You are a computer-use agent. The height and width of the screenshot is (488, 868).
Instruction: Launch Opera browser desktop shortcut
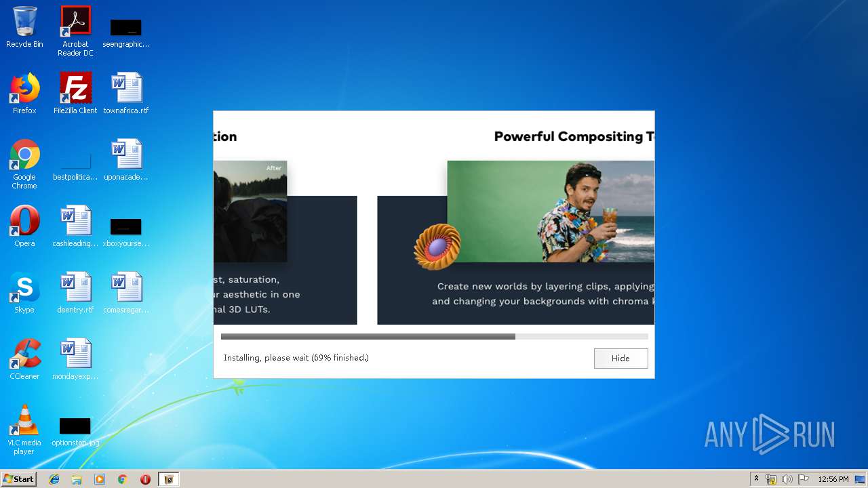[24, 226]
